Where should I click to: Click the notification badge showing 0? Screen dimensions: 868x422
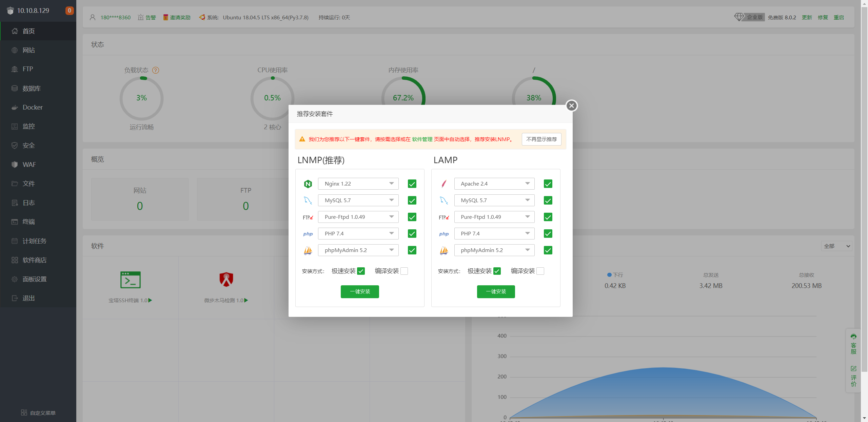click(x=70, y=11)
